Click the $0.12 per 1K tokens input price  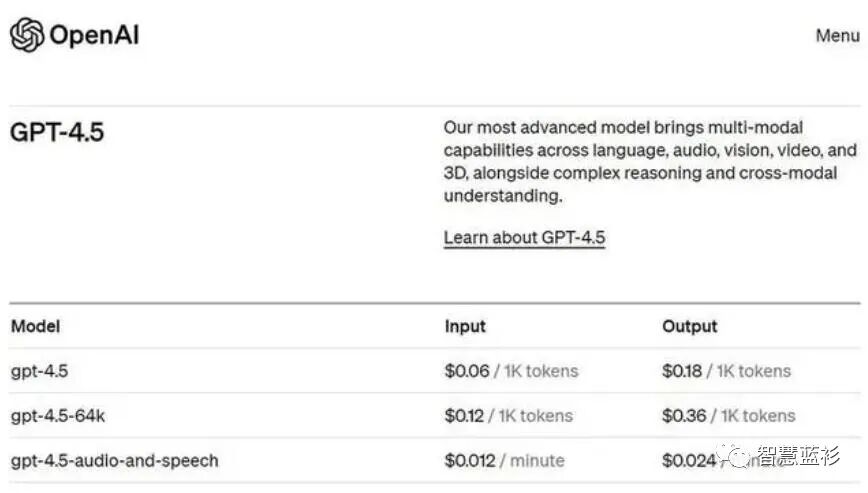(x=509, y=415)
